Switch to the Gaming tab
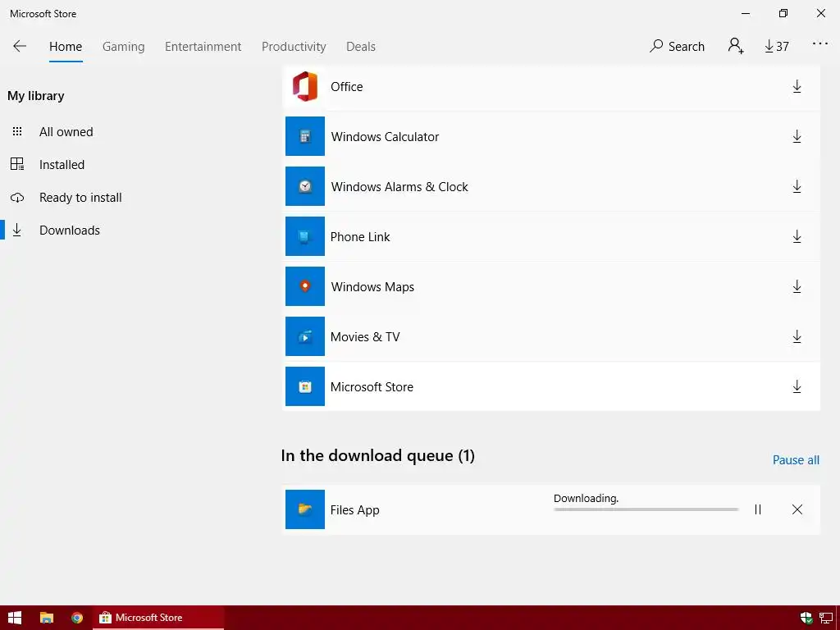The image size is (840, 630). pyautogui.click(x=124, y=47)
